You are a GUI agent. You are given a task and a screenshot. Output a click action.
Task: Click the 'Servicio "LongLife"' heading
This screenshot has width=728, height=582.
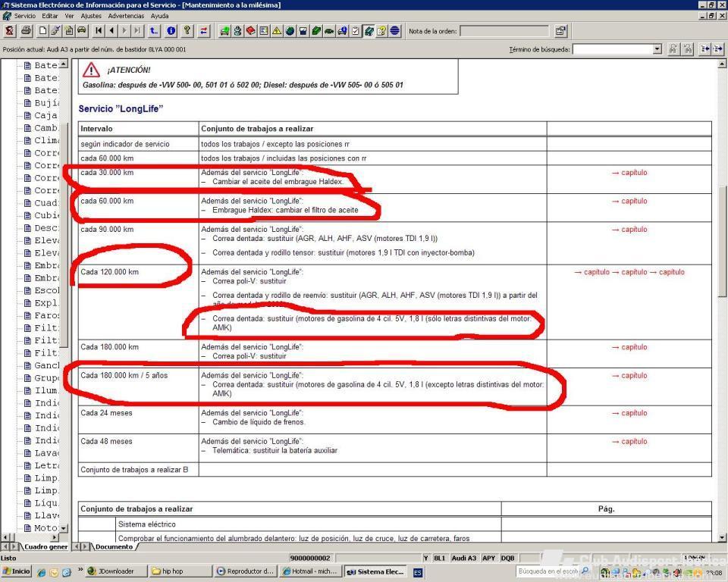point(121,109)
